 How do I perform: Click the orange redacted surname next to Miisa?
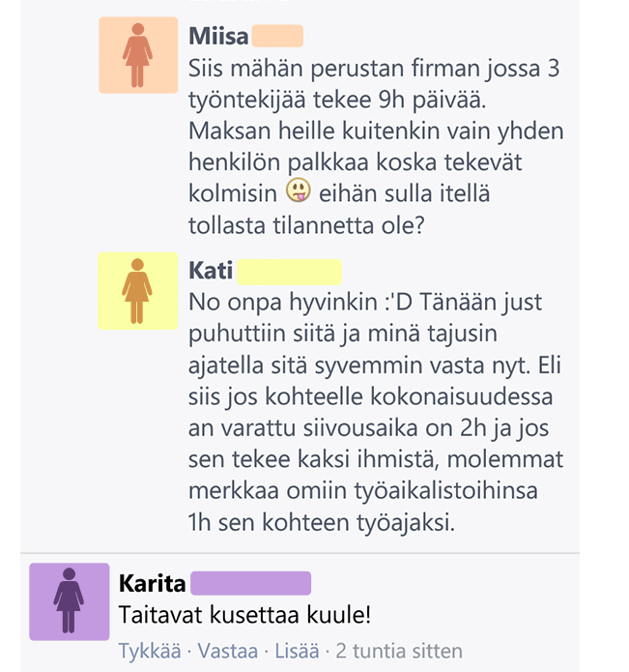277,36
